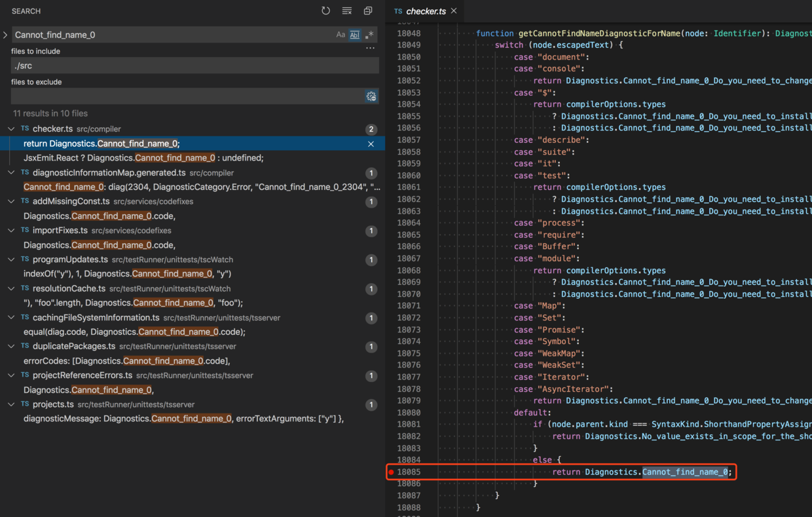Image resolution: width=812 pixels, height=517 pixels.
Task: Open the JsxEmit.React search match
Action: click(143, 158)
